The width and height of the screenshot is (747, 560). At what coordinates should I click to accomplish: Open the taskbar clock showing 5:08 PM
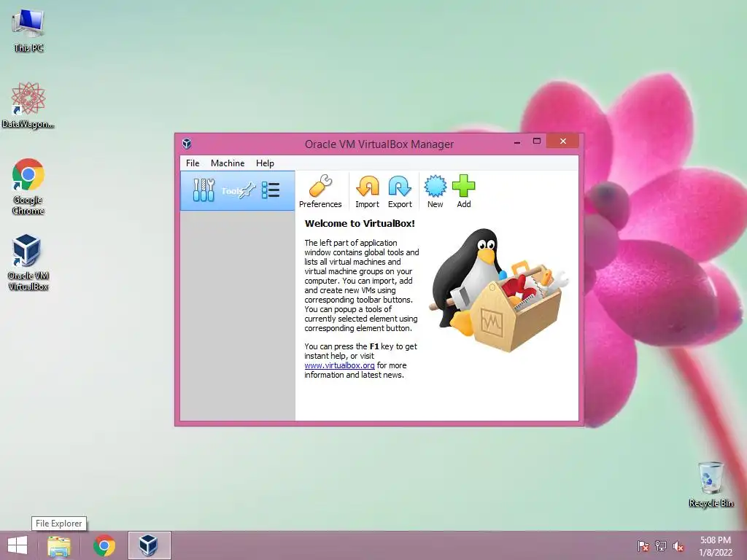(715, 546)
